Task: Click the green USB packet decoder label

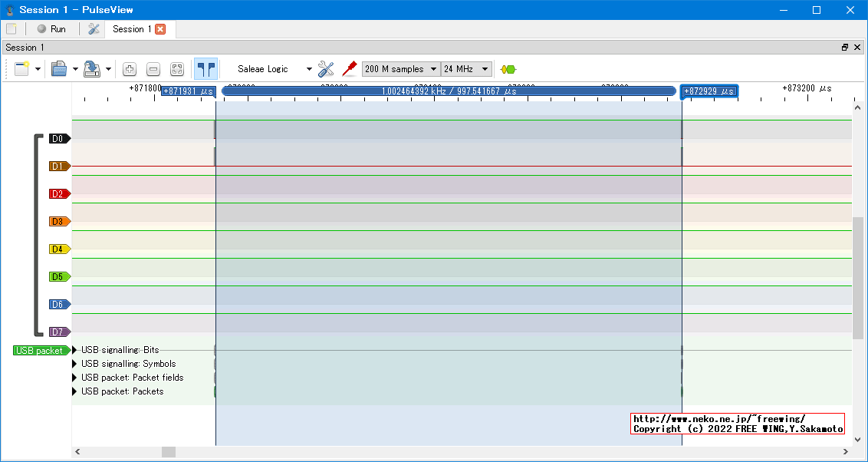Action: [39, 351]
